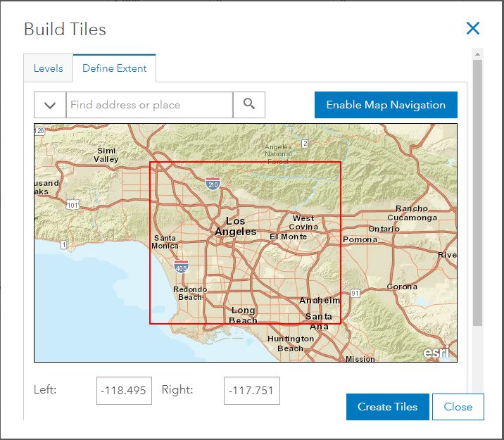Click the esri logo on the map

point(436,352)
